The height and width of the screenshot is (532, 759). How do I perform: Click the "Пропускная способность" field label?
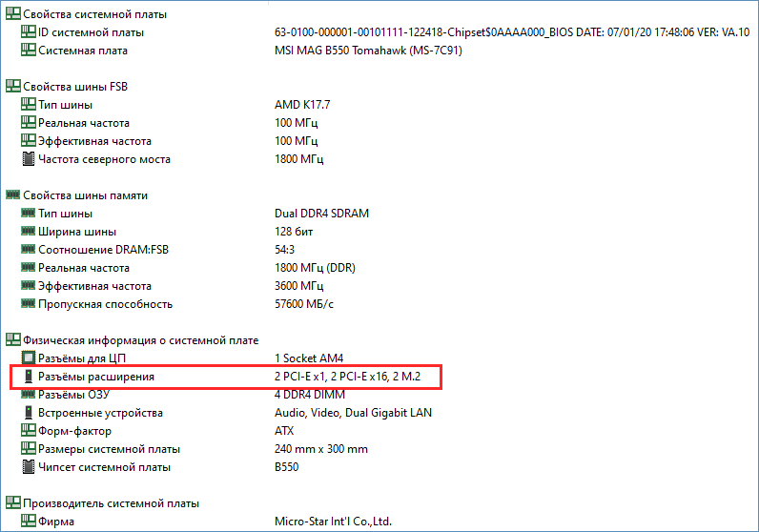pyautogui.click(x=105, y=304)
